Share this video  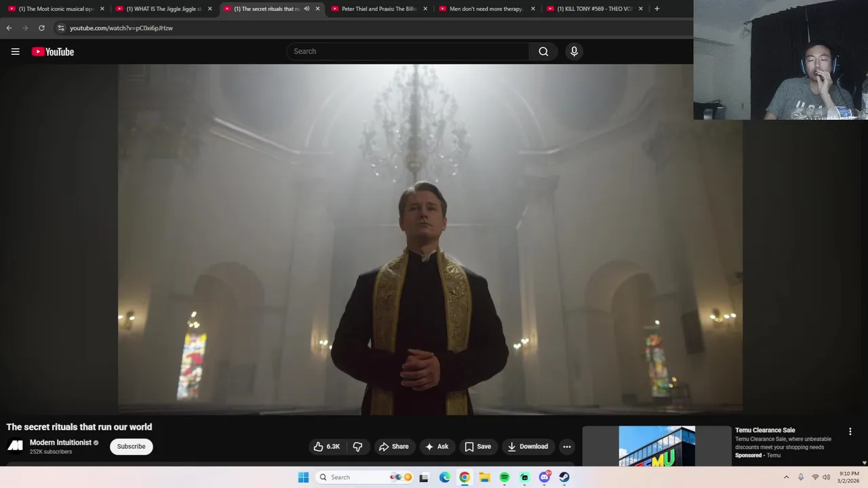393,447
